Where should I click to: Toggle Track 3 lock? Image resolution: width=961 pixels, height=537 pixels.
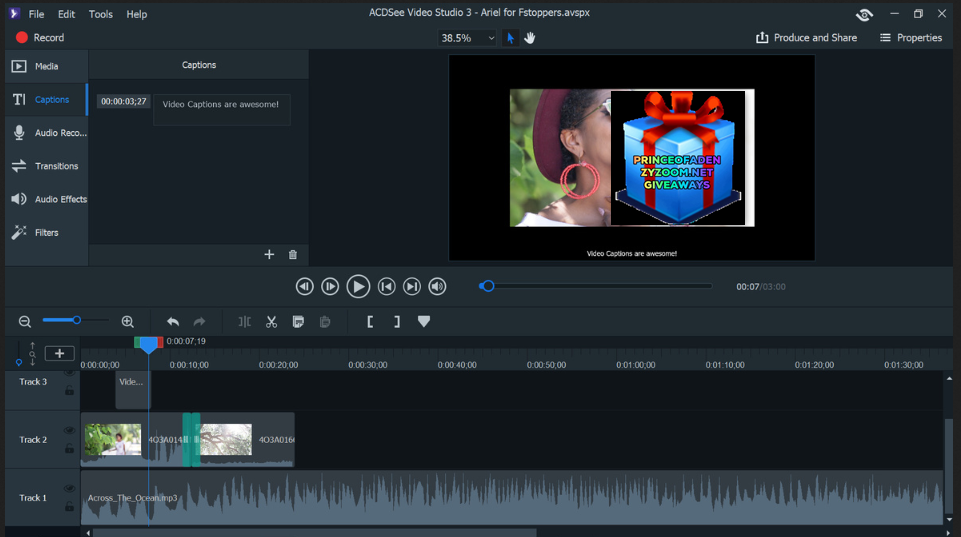(x=69, y=390)
